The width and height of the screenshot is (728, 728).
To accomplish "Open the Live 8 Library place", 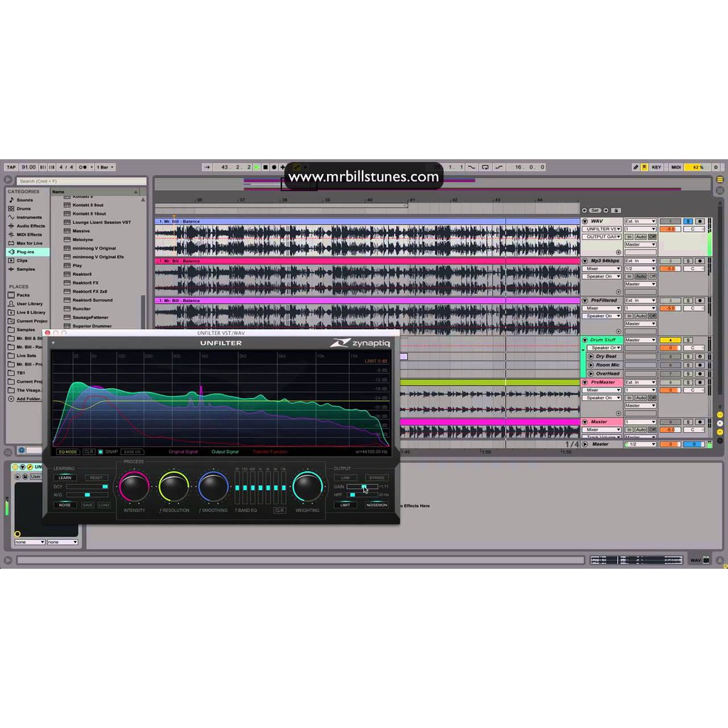I will pyautogui.click(x=31, y=313).
